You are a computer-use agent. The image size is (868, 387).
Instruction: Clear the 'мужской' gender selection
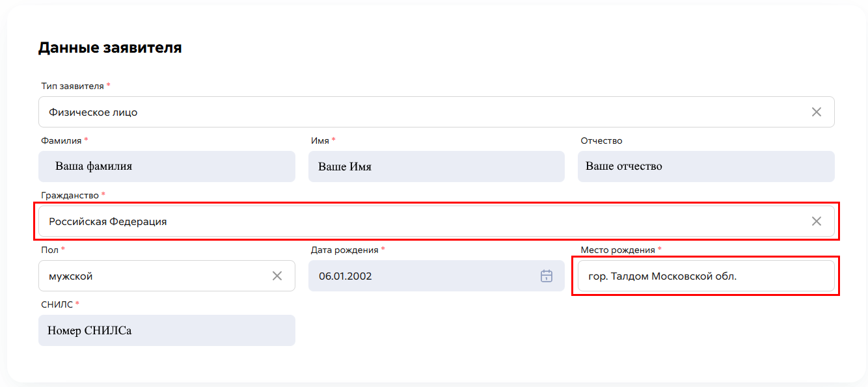(277, 276)
